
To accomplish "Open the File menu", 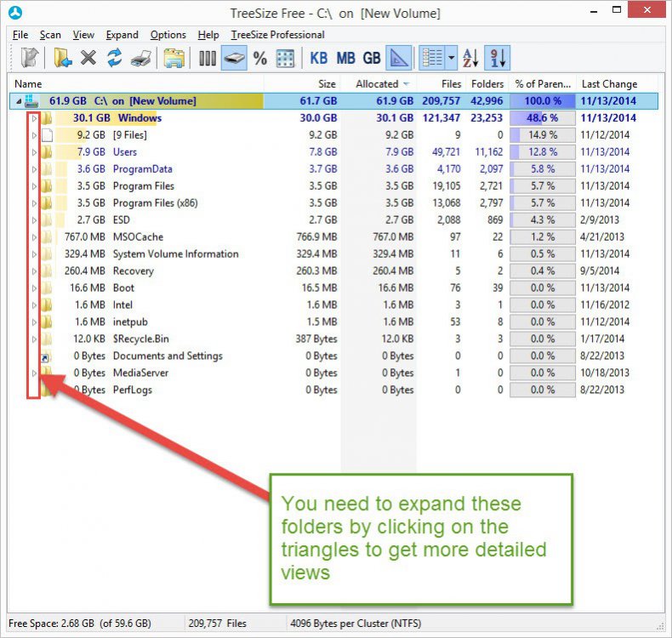I will (x=20, y=35).
